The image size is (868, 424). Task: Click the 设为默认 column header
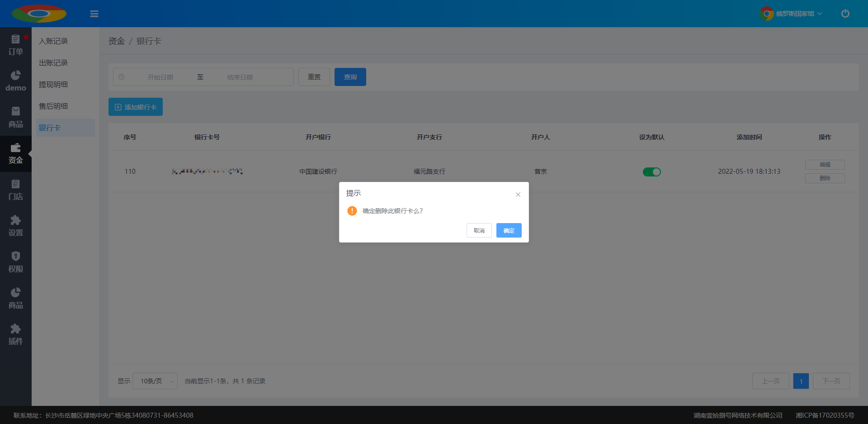pos(652,137)
